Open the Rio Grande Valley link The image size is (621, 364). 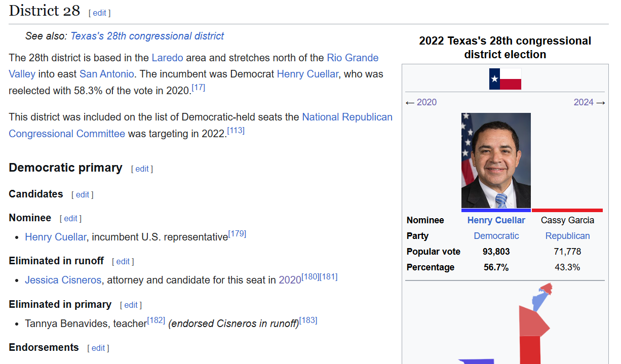193,66
